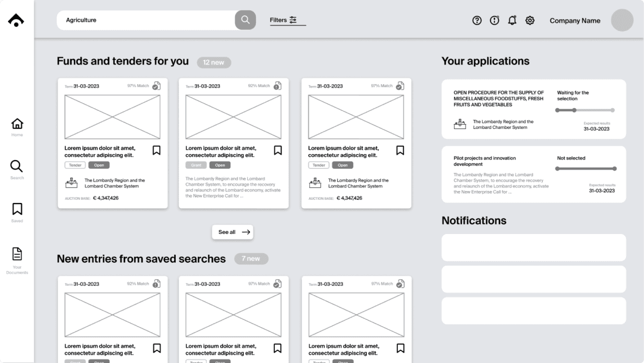Click the Agriculture search input field
644x363 pixels.
(147, 21)
